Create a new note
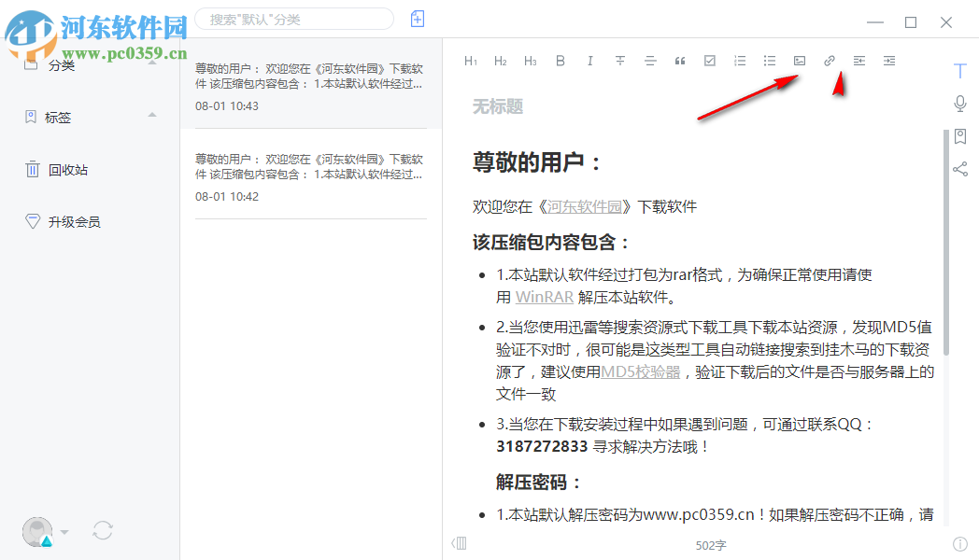 tap(418, 19)
